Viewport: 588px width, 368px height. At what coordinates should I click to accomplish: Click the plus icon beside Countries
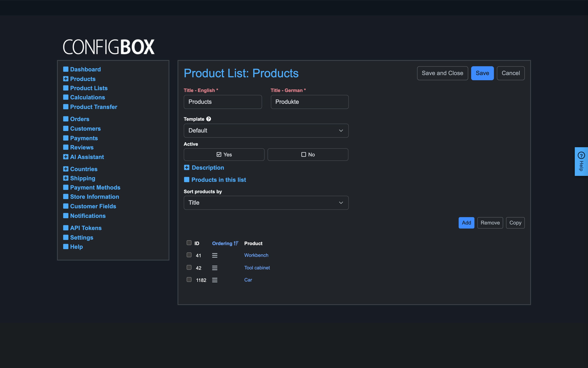[x=66, y=169]
